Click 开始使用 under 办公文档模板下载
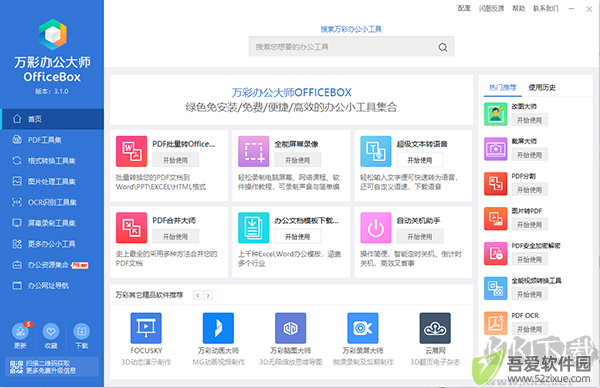Viewport: 600px width, 388px height. [298, 236]
